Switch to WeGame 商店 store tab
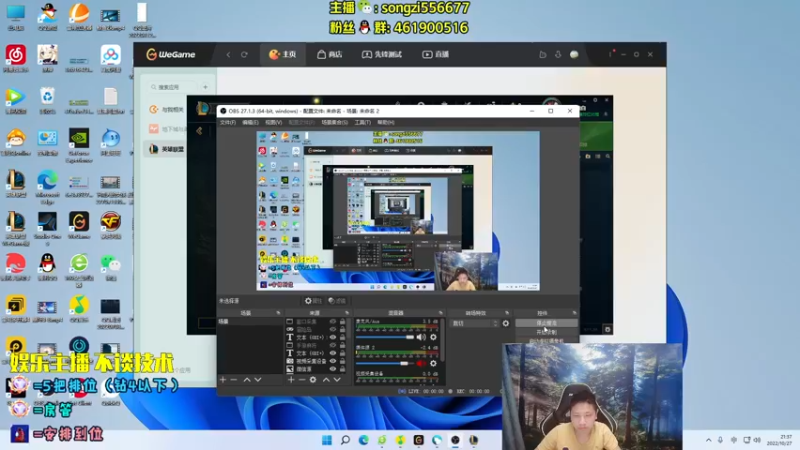 [x=330, y=55]
